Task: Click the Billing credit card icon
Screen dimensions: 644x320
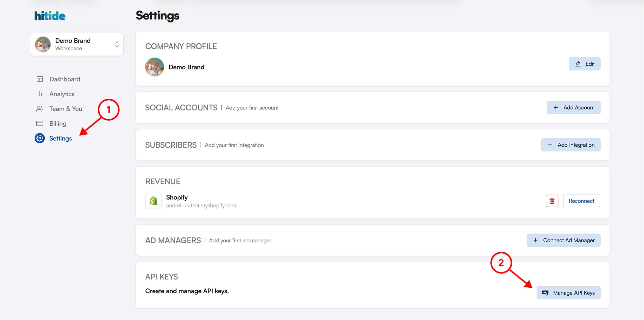Action: [x=40, y=124]
